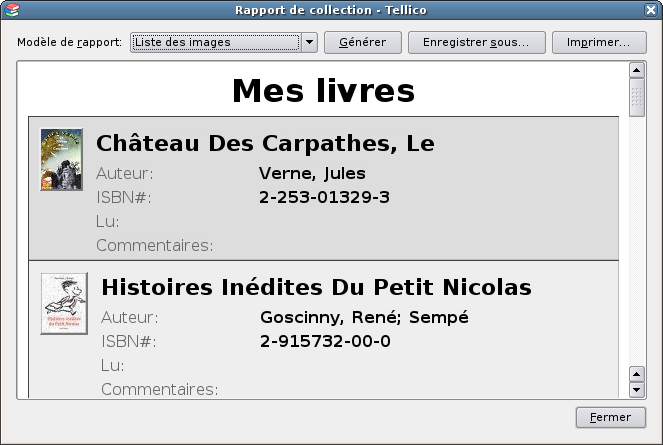Screen dimensions: 663x445
Task: Click the Générer button
Action: click(x=363, y=42)
